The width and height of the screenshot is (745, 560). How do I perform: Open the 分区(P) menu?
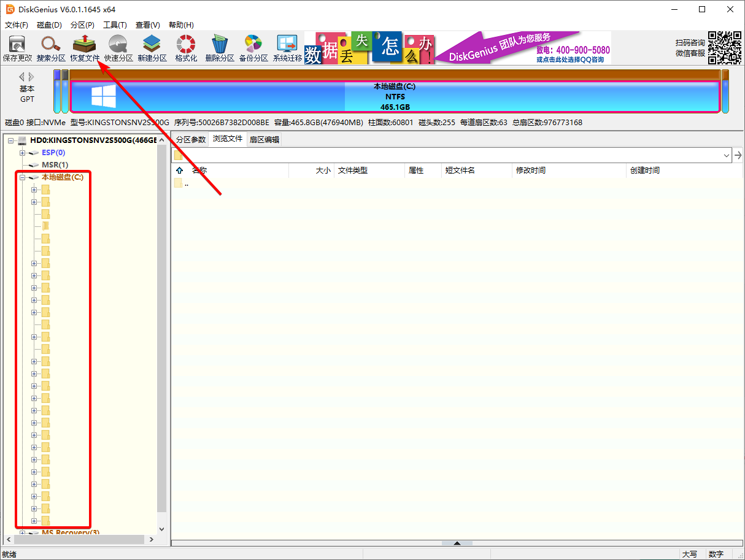(82, 25)
